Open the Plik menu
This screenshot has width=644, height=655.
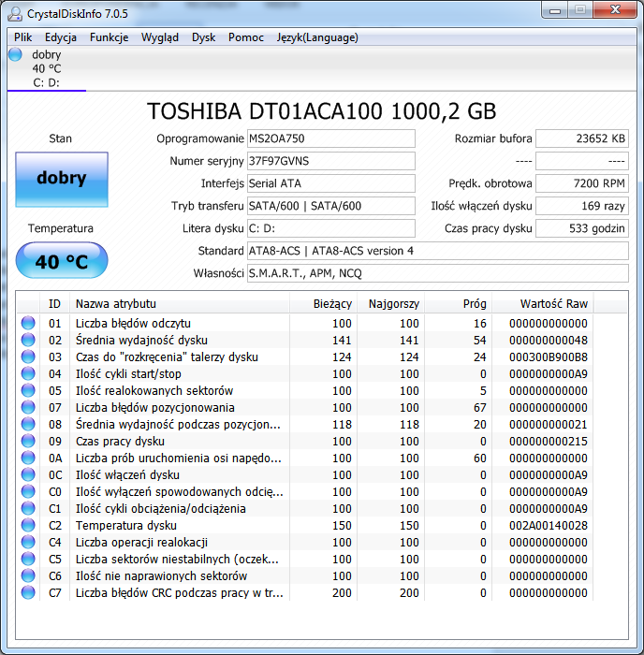pos(23,37)
